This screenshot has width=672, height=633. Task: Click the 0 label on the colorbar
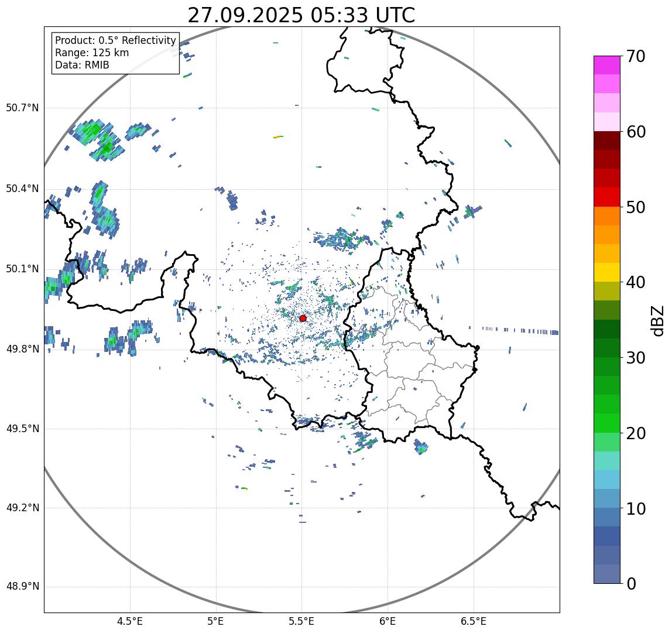(x=631, y=584)
